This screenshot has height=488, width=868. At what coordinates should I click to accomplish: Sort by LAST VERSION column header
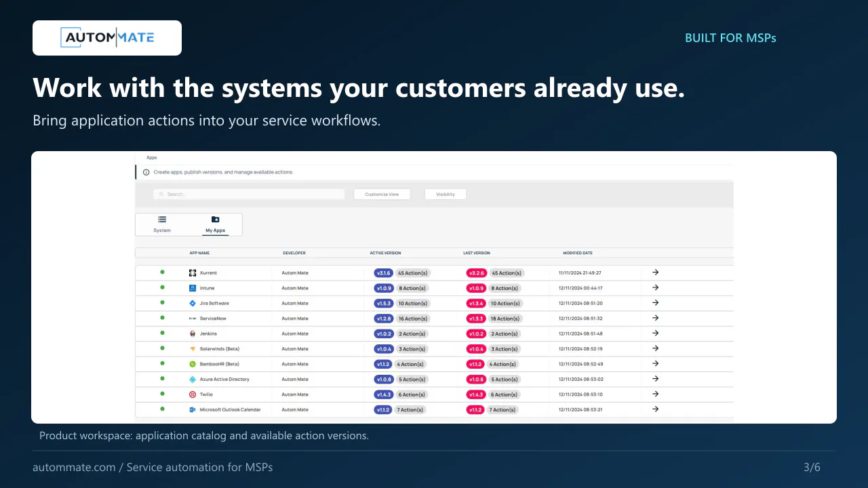tap(477, 253)
